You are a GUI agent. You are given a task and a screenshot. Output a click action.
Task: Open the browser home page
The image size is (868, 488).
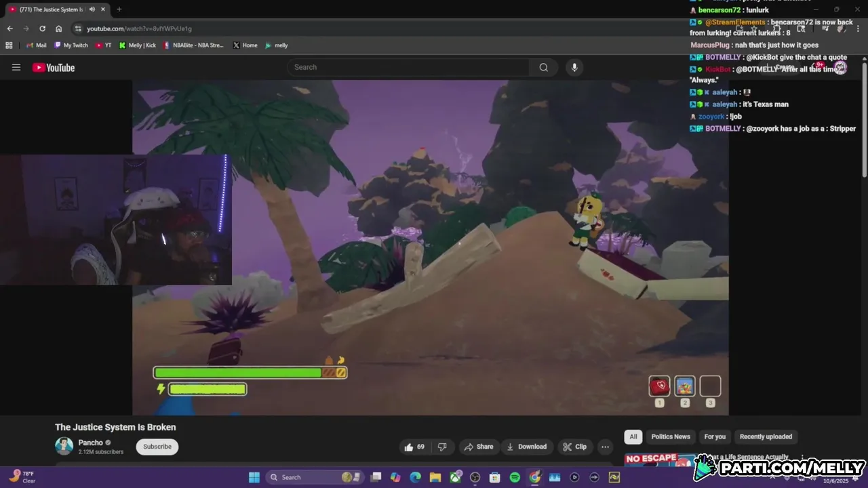click(58, 28)
